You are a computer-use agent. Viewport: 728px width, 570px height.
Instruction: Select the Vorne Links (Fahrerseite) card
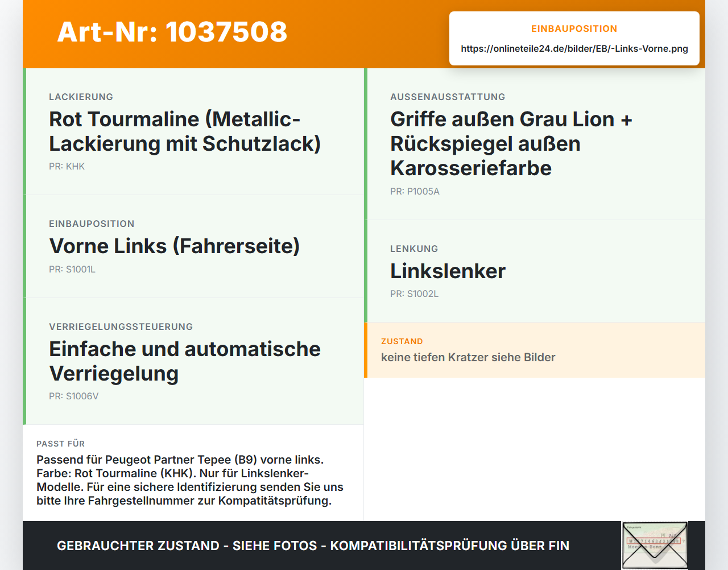tap(193, 246)
